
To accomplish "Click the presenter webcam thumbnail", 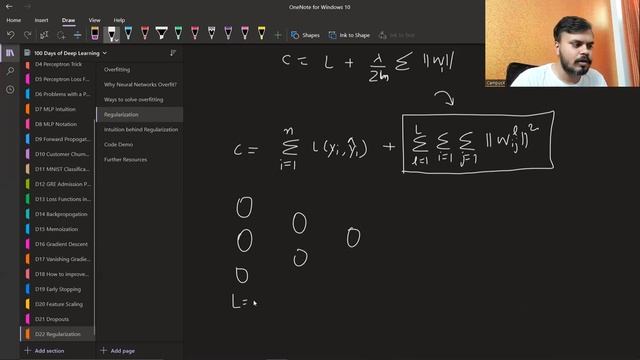I will click(x=562, y=43).
